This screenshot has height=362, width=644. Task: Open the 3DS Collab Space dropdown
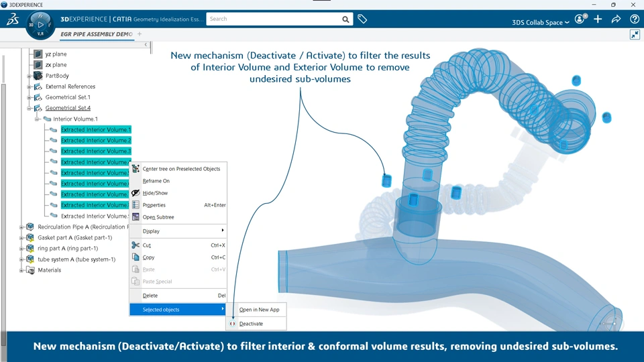(x=541, y=22)
